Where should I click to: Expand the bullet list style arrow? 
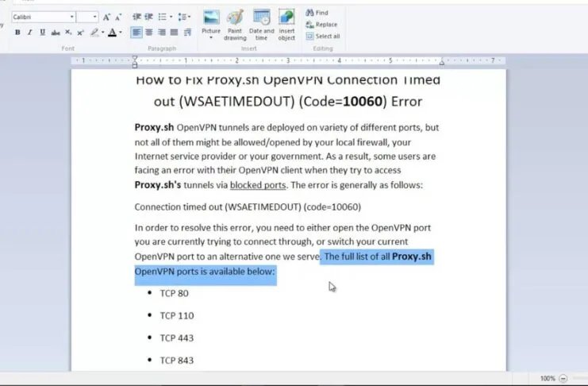[171, 17]
